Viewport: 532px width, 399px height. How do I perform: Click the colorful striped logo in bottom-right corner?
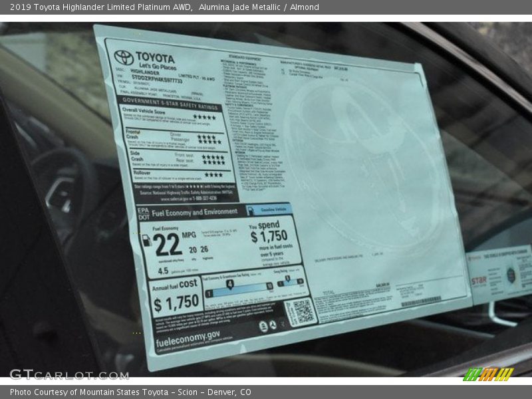tap(489, 374)
